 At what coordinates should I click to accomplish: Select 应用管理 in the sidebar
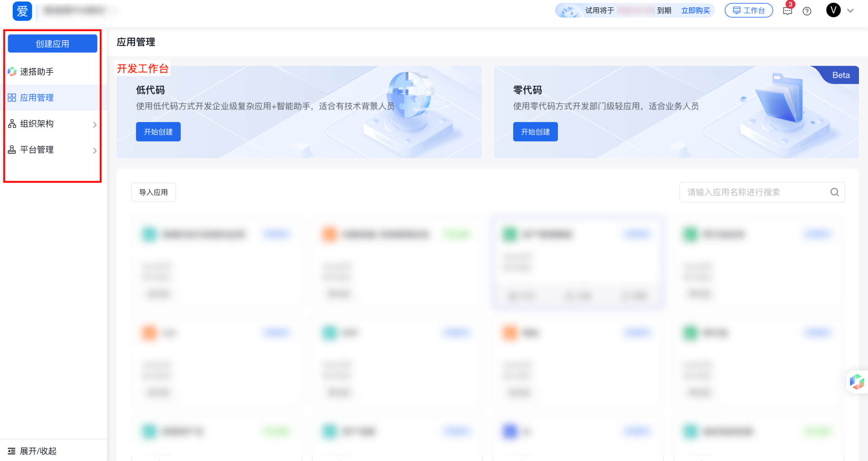(37, 98)
